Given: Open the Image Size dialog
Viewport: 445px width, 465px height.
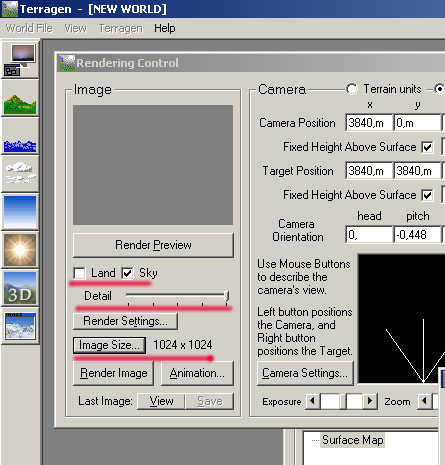Looking at the screenshot, I should click(109, 345).
